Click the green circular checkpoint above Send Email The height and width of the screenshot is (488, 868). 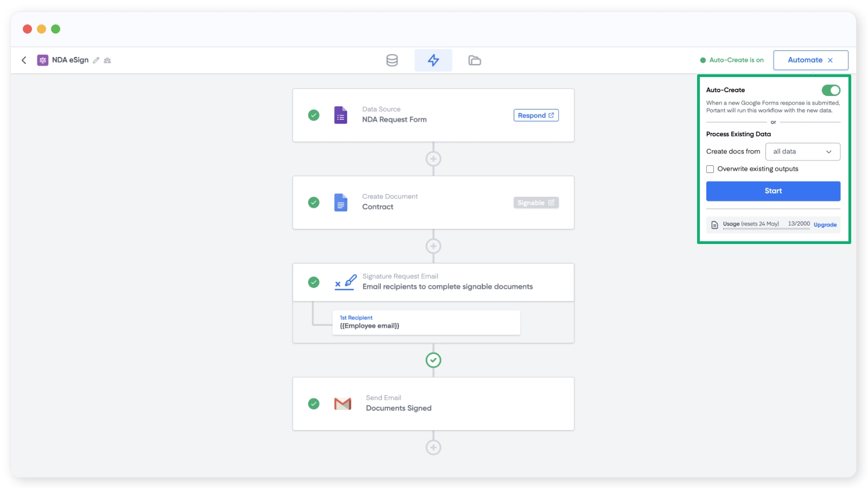433,360
